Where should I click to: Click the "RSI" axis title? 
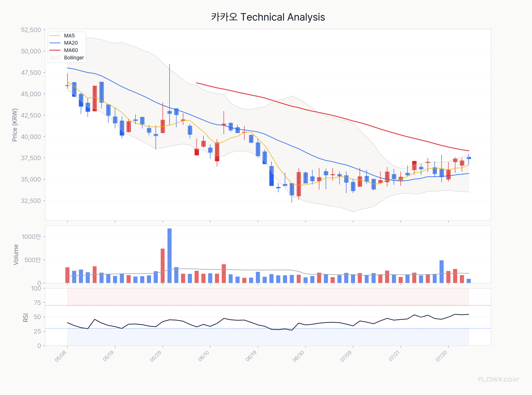(26, 318)
